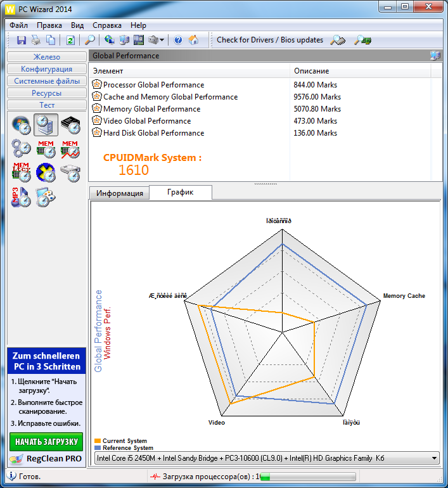Viewport: 448px width, 488px height.
Task: Select the gray gears benchmark icon
Action: (21, 149)
